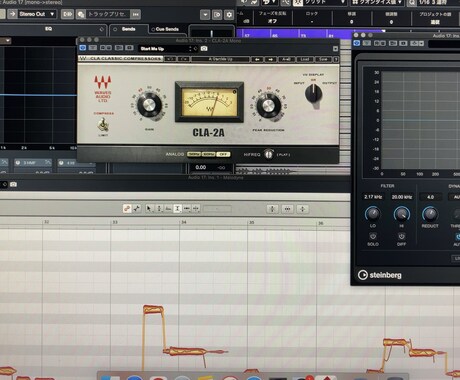Toggle DeEsser filter SOLO button

(373, 236)
